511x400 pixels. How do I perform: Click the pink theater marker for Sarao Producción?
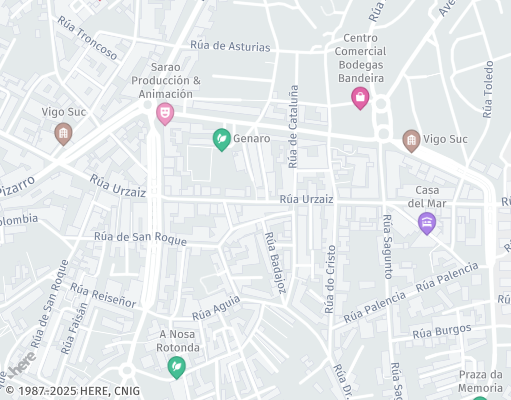[x=165, y=114]
